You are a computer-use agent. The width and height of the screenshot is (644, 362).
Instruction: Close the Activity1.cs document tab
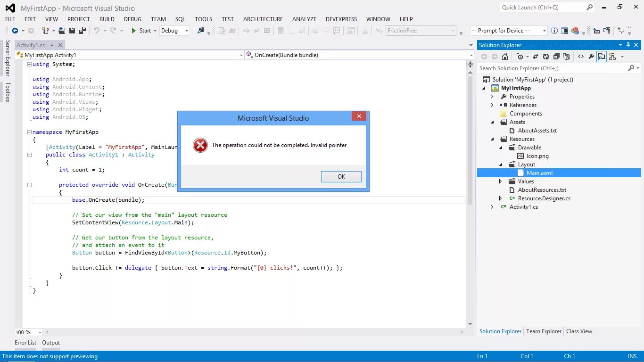click(x=60, y=45)
